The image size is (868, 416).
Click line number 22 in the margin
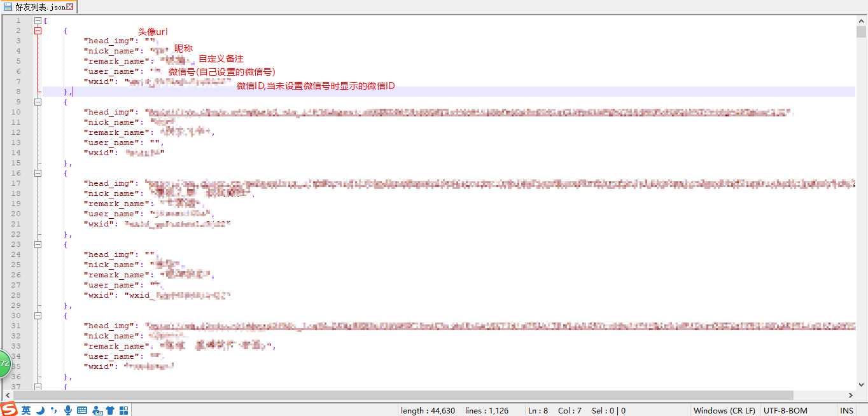pyautogui.click(x=16, y=234)
